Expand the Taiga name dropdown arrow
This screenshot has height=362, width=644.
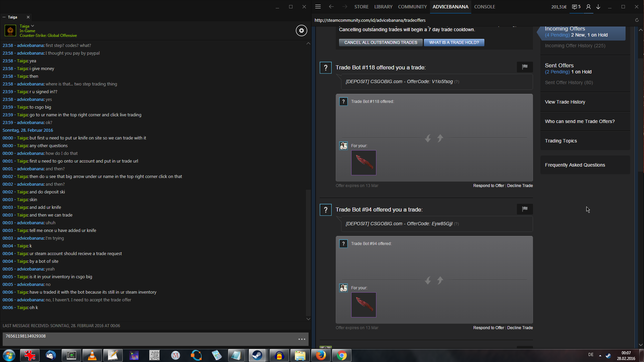(x=33, y=26)
